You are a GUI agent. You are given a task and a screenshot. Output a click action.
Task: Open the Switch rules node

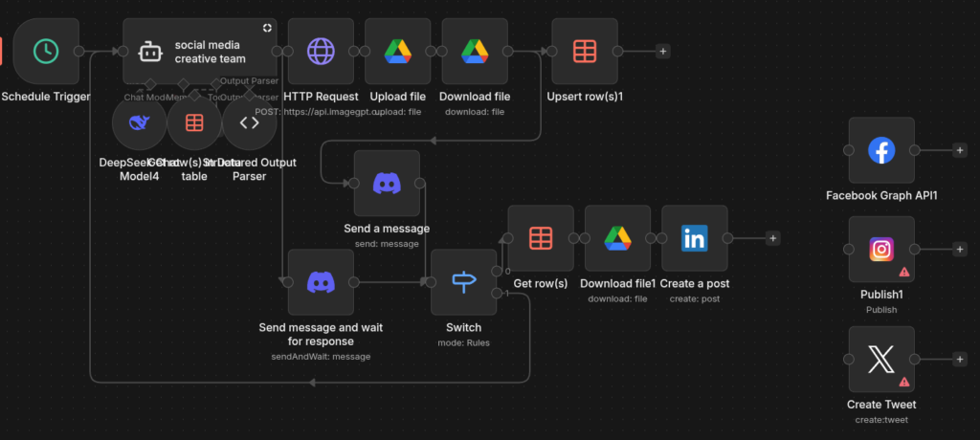[463, 282]
